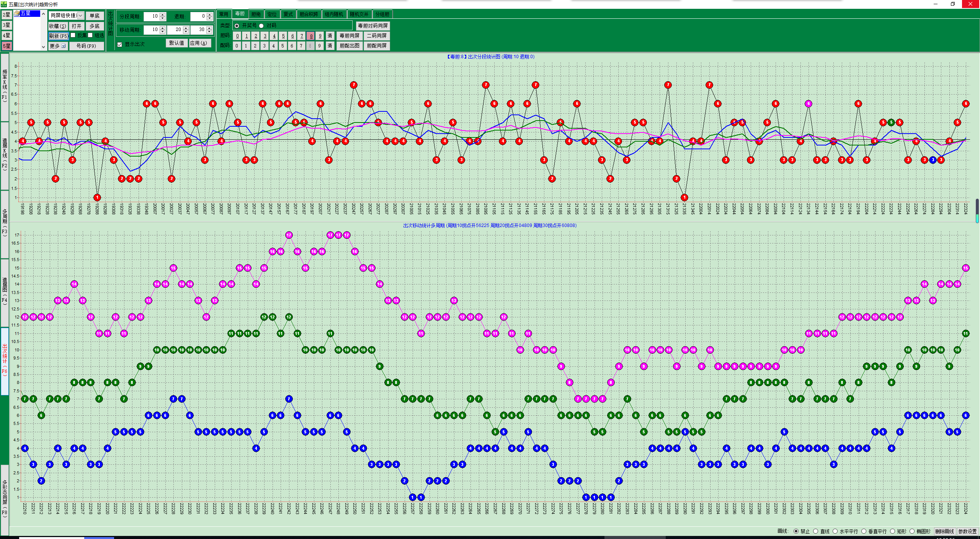Choose 直线 drawing mode radio

816,531
